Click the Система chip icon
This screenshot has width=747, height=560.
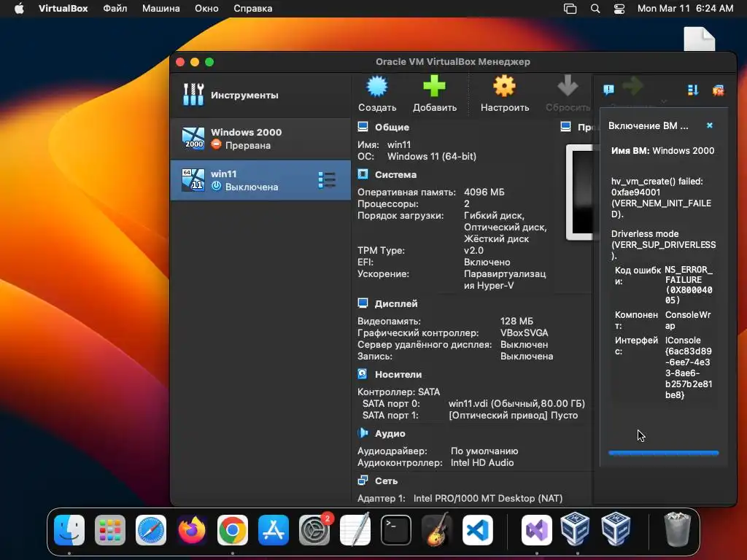tap(363, 174)
